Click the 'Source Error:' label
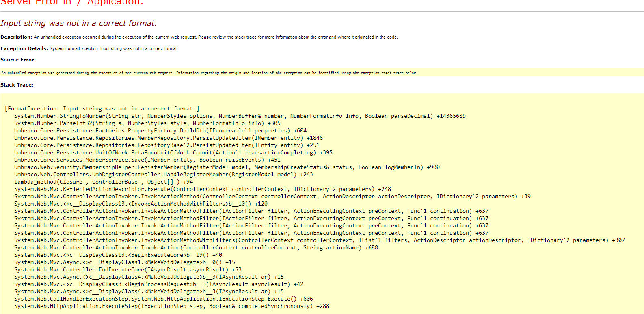 tap(18, 60)
